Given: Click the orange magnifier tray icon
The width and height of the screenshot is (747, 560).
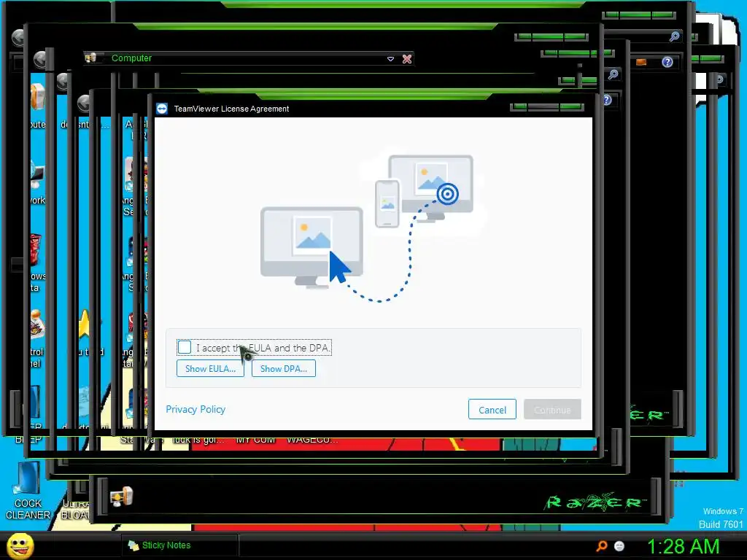Looking at the screenshot, I should 602,545.
